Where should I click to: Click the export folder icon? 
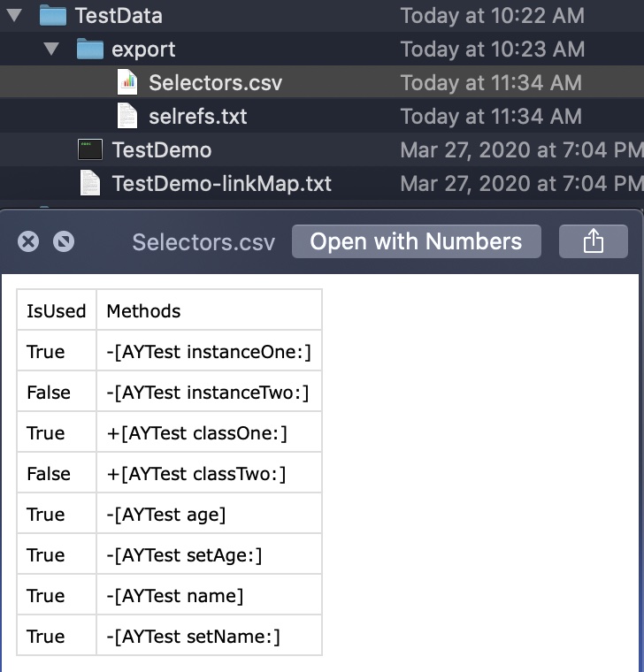tap(90, 49)
